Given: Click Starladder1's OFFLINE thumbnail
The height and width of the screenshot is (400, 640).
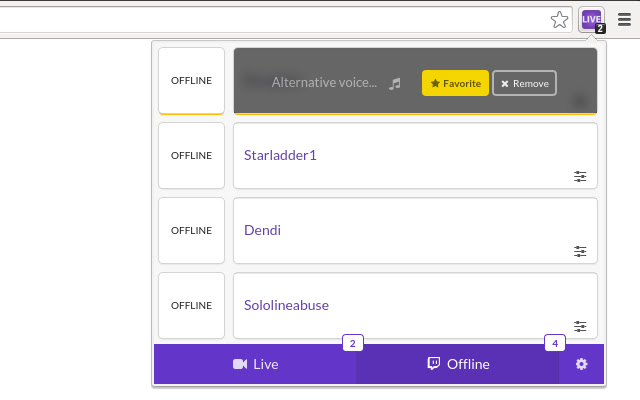Looking at the screenshot, I should tap(191, 155).
